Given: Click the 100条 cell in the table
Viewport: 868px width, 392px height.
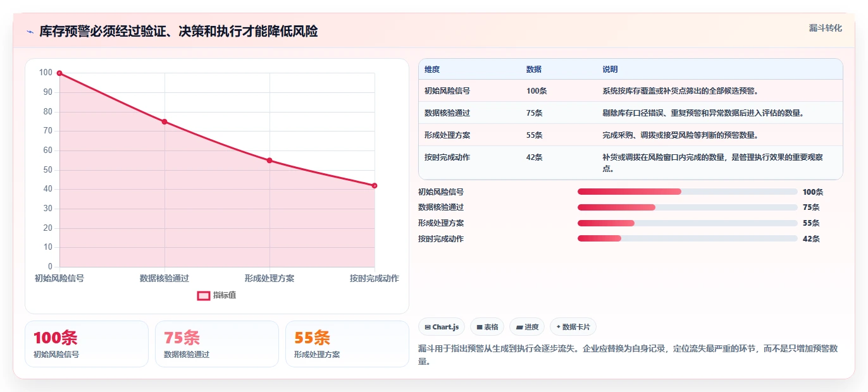Looking at the screenshot, I should (x=536, y=91).
